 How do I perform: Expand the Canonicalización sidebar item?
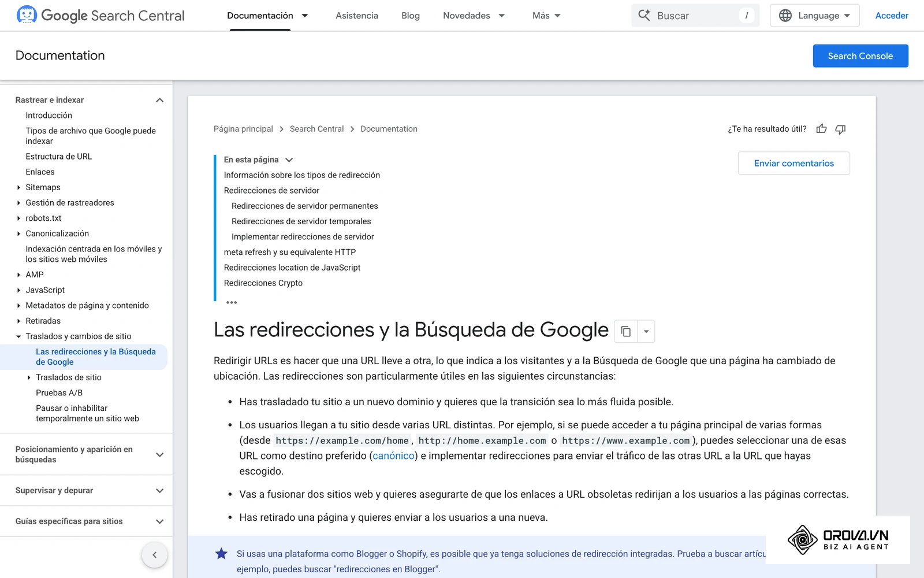click(x=19, y=234)
